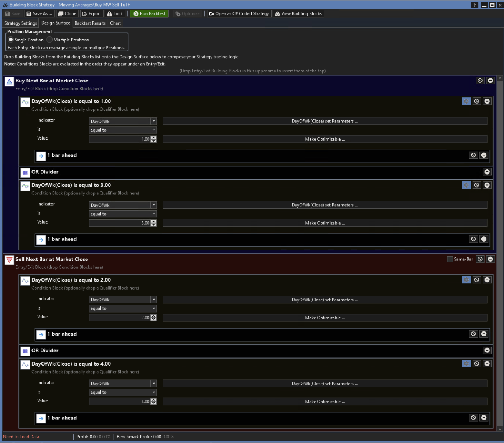Image resolution: width=504 pixels, height=443 pixels.
Task: Remove the first OR Divider block
Action: (x=487, y=172)
